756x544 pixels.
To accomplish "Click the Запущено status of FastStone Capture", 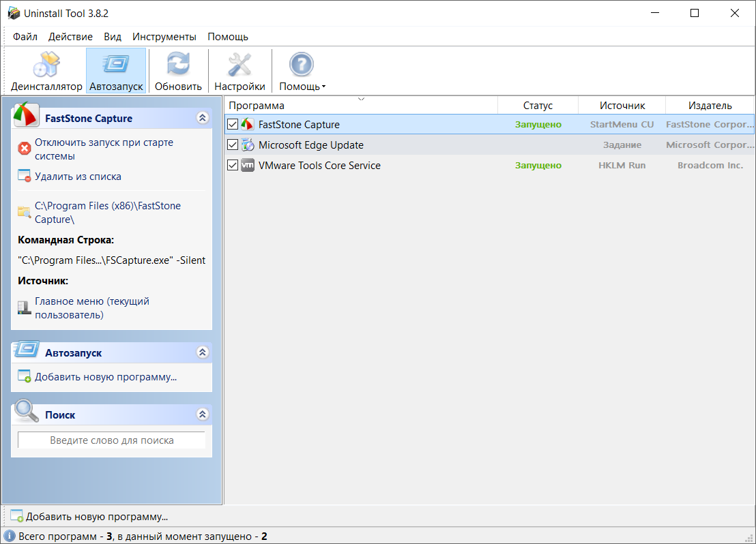I will [538, 124].
